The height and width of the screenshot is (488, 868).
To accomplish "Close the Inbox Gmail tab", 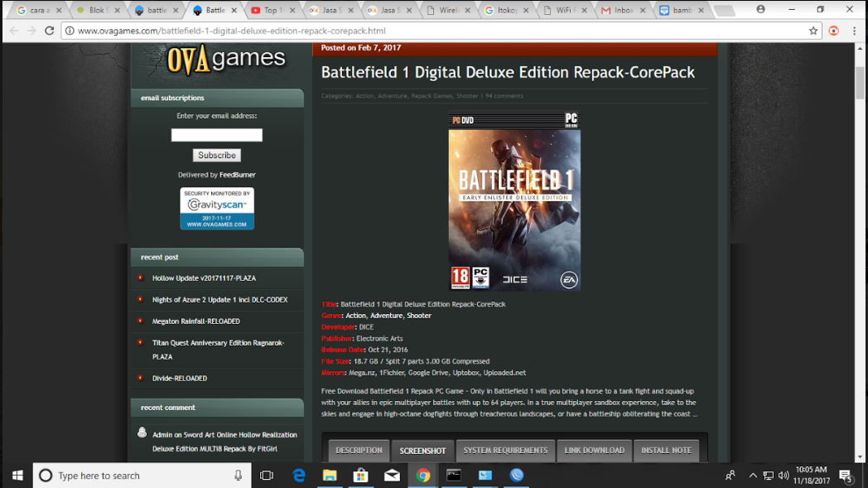I will click(x=643, y=11).
